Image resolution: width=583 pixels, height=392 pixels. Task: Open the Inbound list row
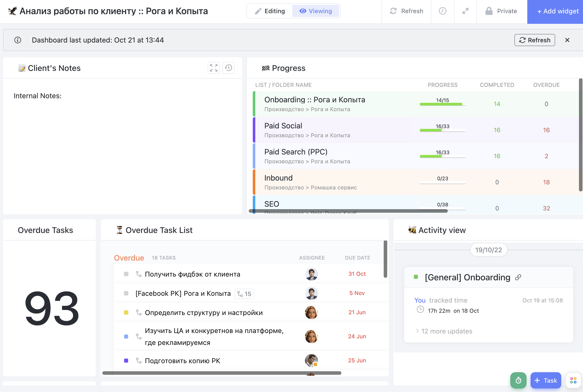tap(278, 178)
